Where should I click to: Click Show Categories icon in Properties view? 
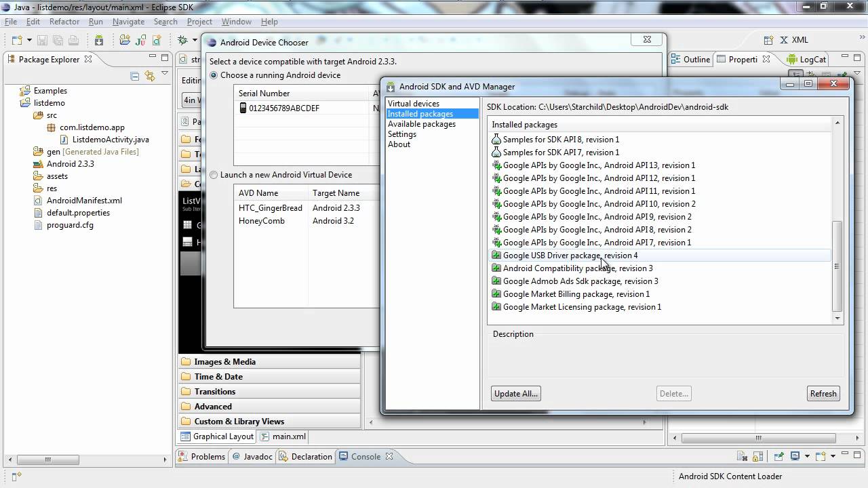point(795,74)
